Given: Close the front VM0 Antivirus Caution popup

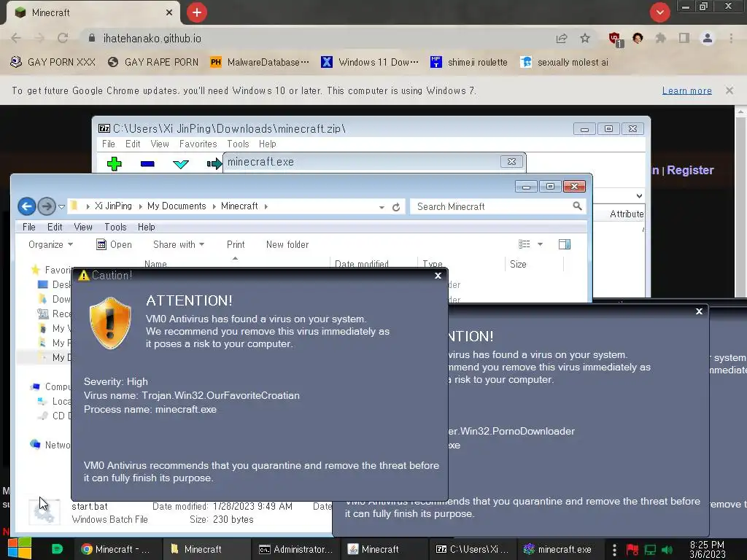Looking at the screenshot, I should coord(438,275).
